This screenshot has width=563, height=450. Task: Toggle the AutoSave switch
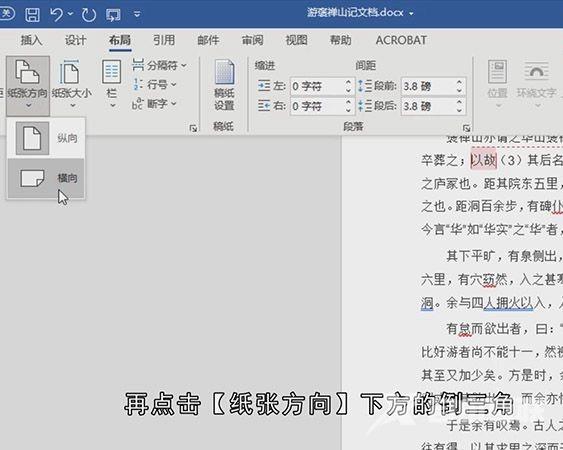coord(7,14)
